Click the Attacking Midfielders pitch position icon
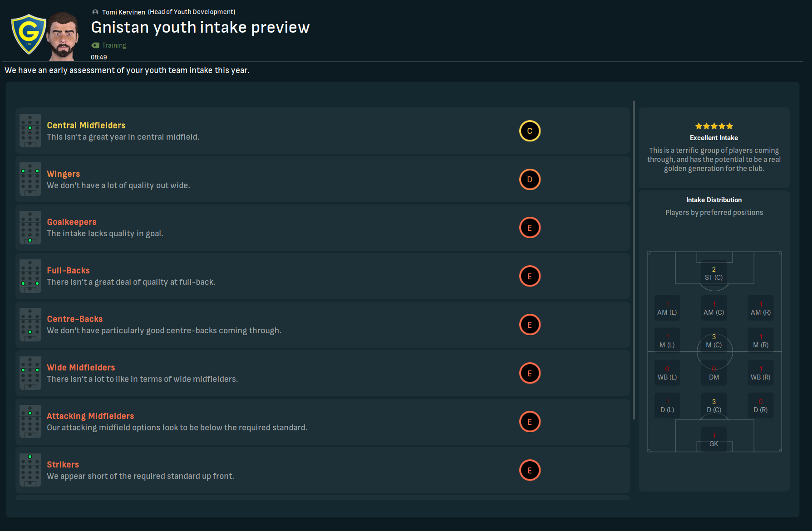Viewport: 812px width, 531px height. (30, 422)
